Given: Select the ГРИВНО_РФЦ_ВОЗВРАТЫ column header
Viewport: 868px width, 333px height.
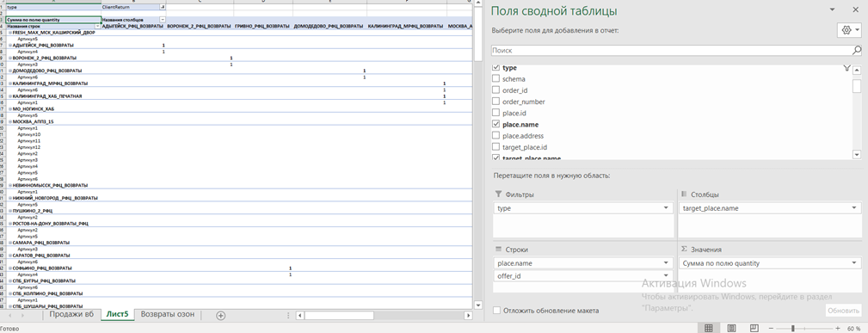Looking at the screenshot, I should tap(262, 26).
